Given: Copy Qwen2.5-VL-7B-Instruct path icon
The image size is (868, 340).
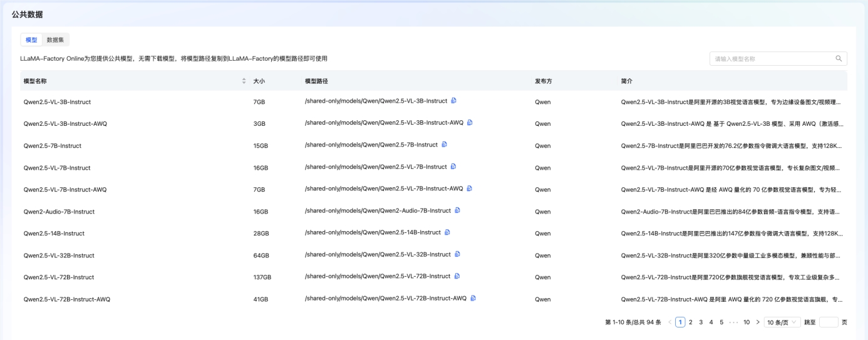Looking at the screenshot, I should (453, 167).
